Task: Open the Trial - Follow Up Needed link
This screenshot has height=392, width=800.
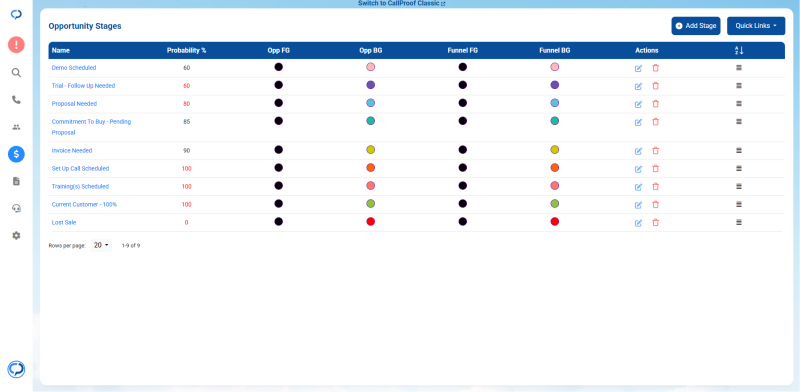Action: 83,86
